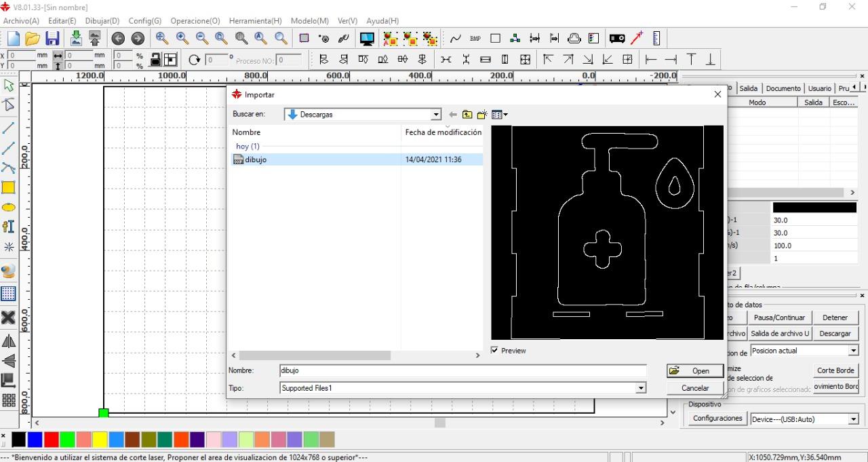The height and width of the screenshot is (462, 868).
Task: Open a file with the yellow folder icon
Action: 32,39
